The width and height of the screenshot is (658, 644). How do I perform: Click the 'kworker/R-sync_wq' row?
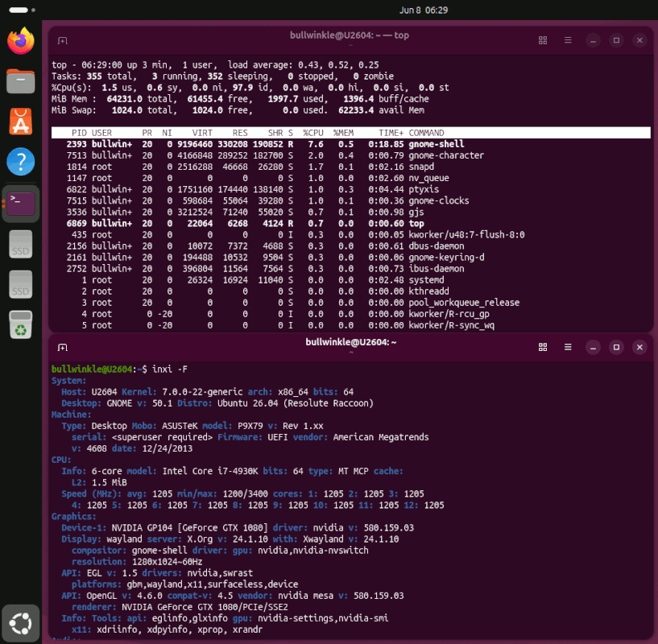(351, 325)
